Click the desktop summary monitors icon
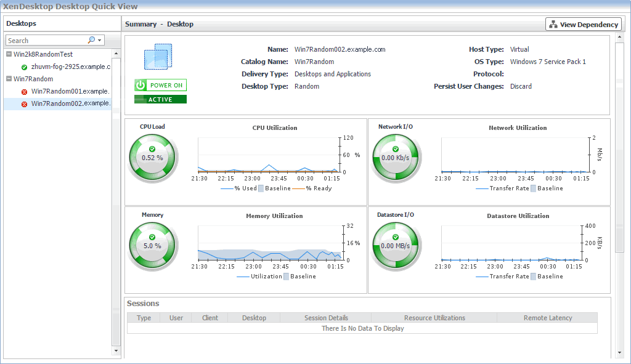 (x=158, y=57)
